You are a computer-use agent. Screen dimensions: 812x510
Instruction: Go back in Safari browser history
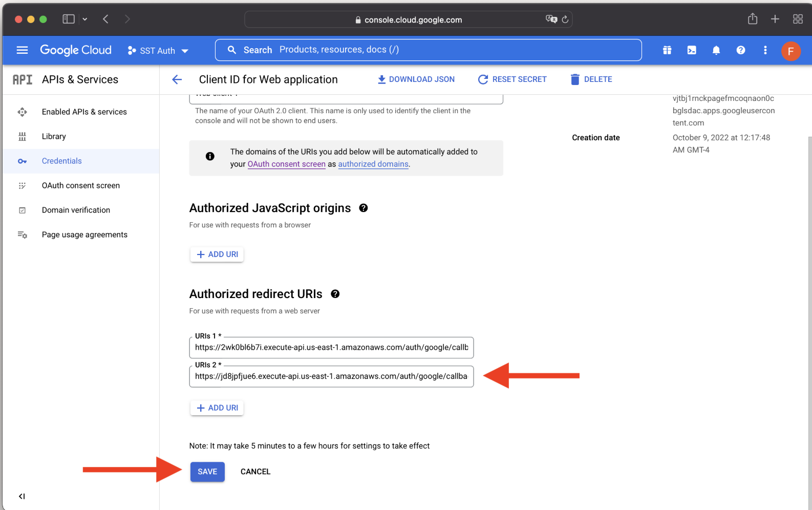(x=106, y=19)
